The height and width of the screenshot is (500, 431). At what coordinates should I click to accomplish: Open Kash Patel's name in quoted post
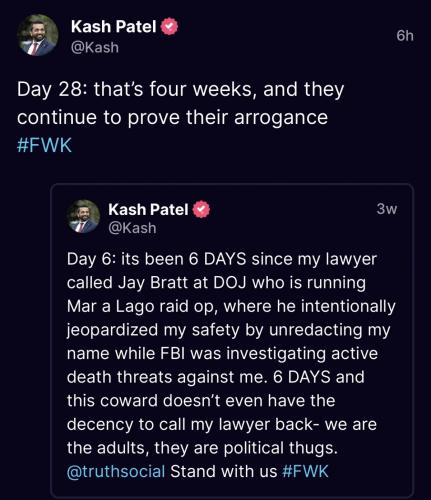tap(148, 209)
